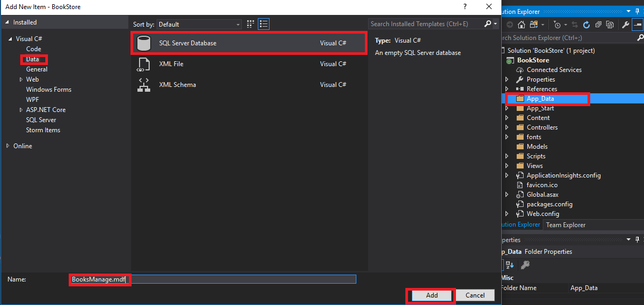The width and height of the screenshot is (644, 305).
Task: Switch templates to medium icons list view
Action: coord(264,24)
